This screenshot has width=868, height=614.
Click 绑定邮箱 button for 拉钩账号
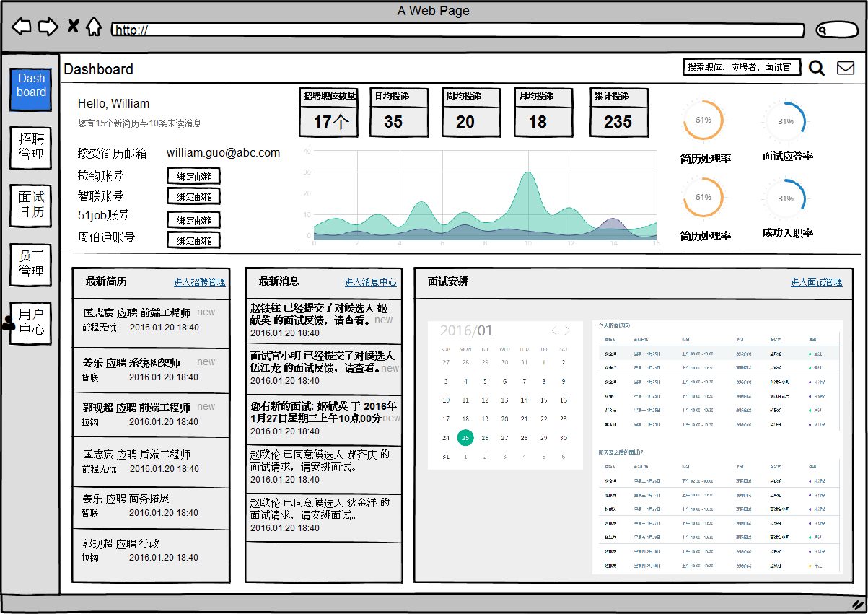click(x=193, y=176)
